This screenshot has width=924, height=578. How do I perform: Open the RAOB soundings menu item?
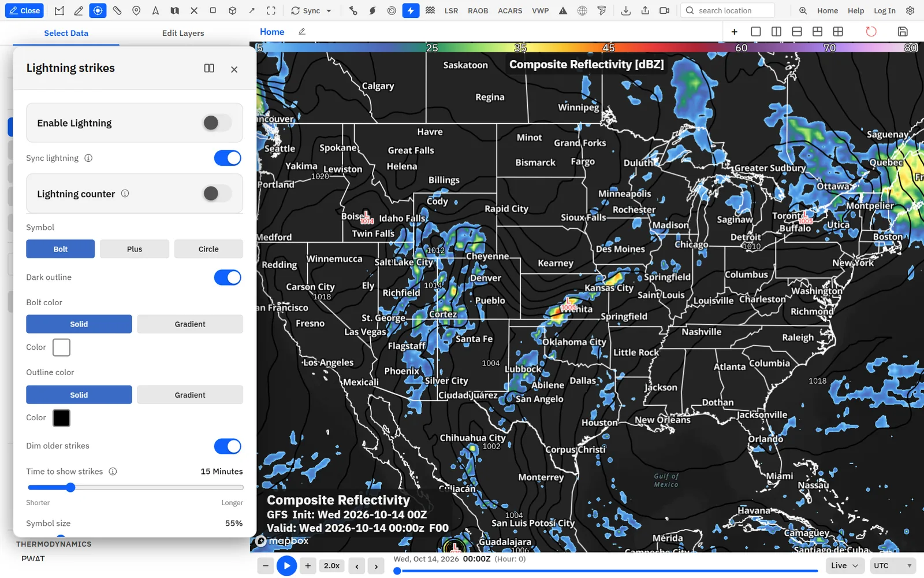pos(478,11)
